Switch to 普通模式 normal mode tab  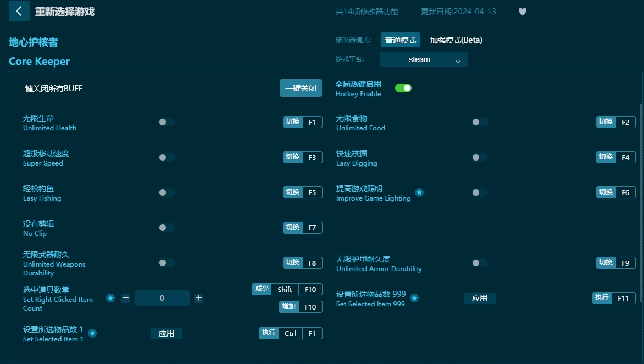[400, 40]
